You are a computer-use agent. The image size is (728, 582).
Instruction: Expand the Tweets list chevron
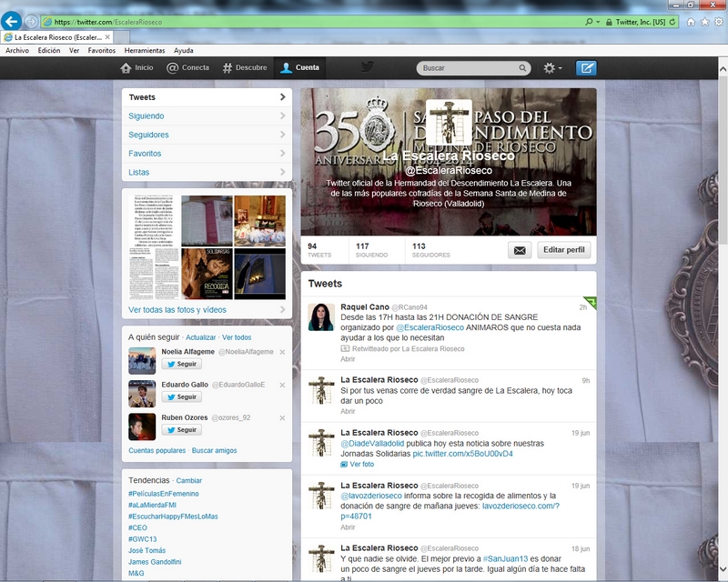pos(283,97)
